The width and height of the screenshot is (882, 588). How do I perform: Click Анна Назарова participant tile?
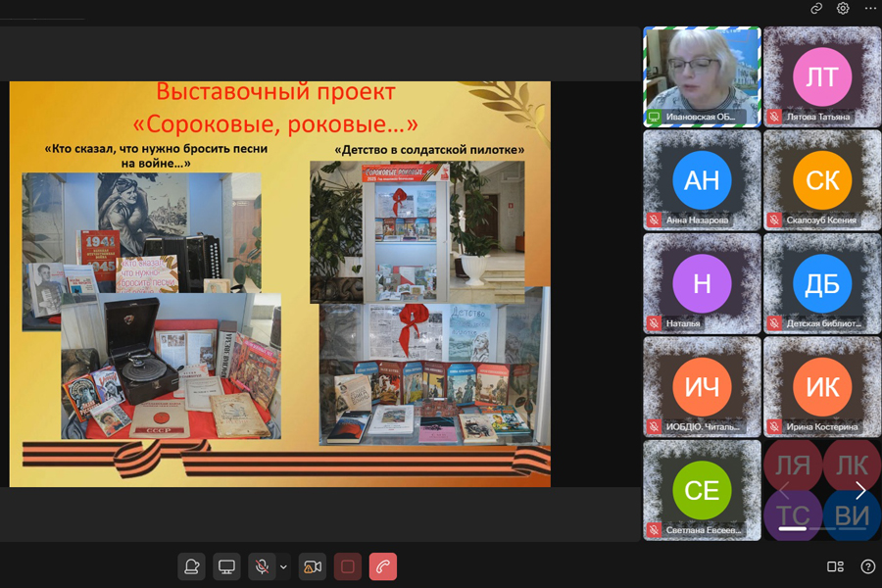pyautogui.click(x=702, y=179)
